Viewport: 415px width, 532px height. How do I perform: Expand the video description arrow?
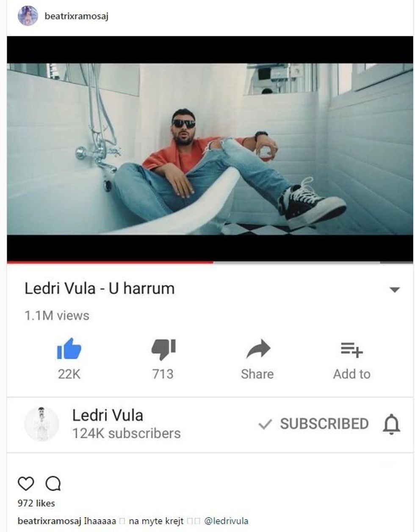pos(394,290)
